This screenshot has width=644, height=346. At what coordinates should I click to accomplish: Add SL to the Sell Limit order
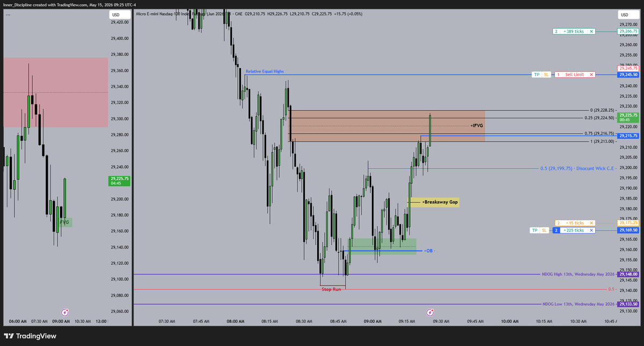546,75
